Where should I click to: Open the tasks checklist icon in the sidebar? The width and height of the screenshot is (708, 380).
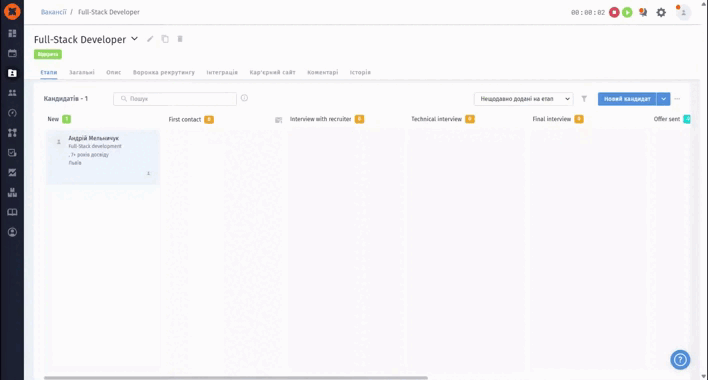click(12, 153)
